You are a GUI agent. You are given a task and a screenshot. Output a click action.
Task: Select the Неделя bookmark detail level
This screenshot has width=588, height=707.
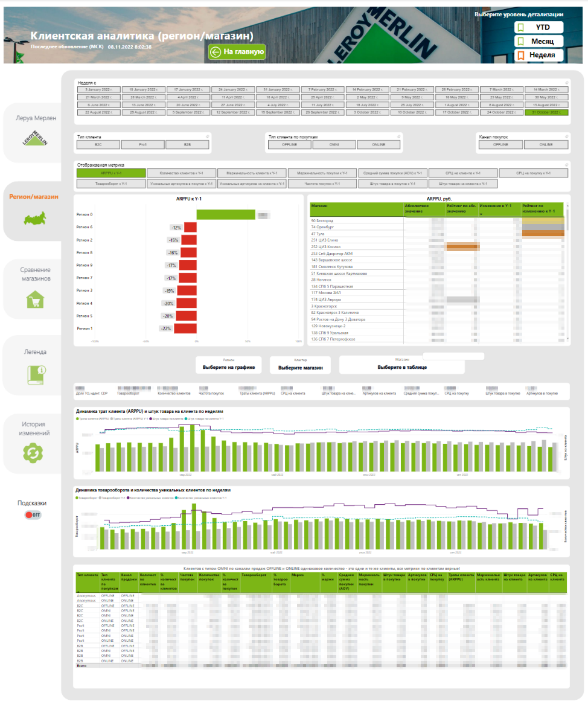click(x=539, y=55)
